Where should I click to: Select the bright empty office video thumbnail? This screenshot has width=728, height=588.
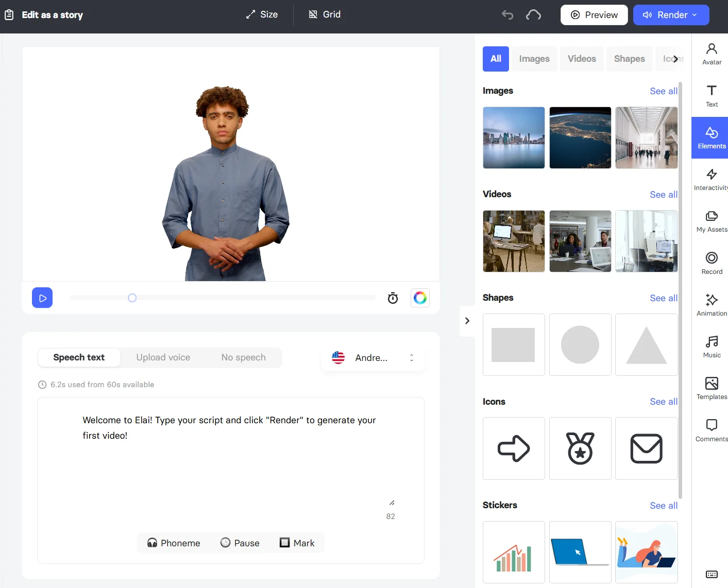point(647,241)
